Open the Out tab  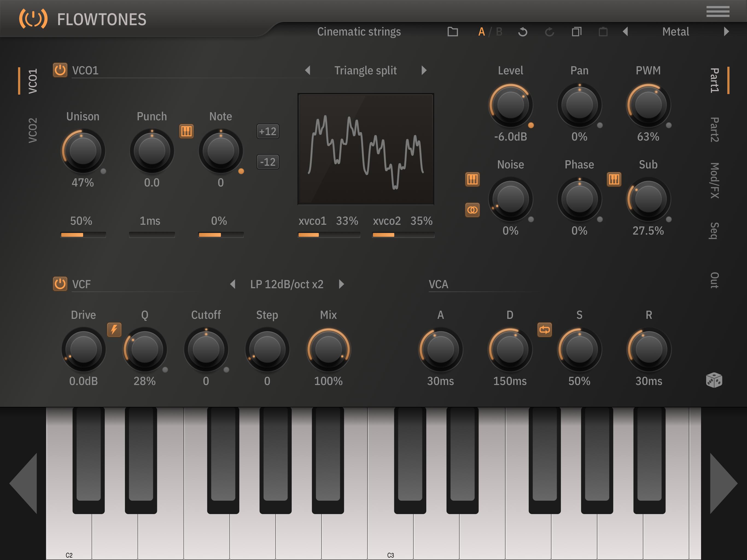[714, 280]
